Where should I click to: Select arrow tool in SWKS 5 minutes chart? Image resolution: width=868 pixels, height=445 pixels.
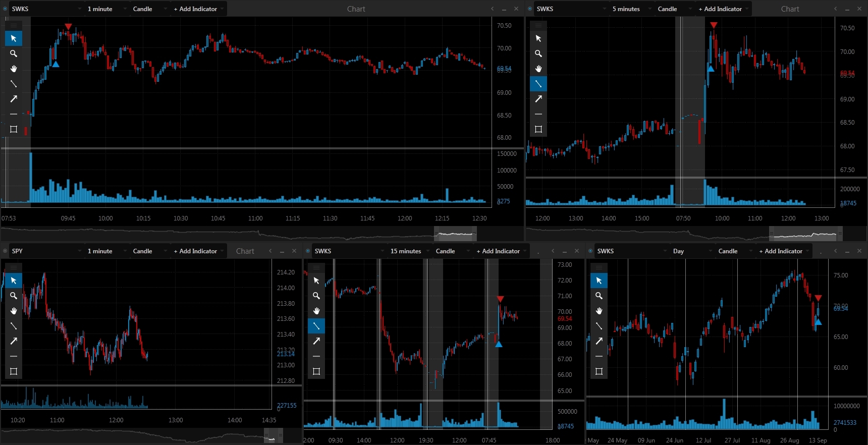[538, 99]
